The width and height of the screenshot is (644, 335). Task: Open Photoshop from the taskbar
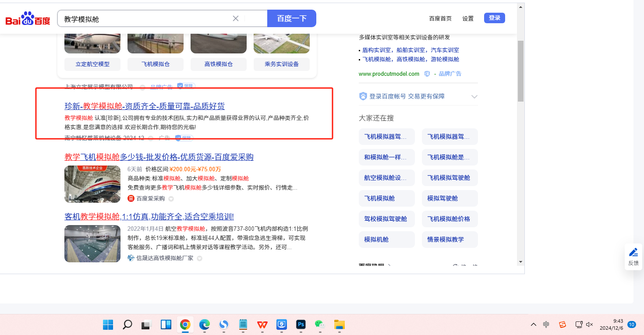pos(301,324)
